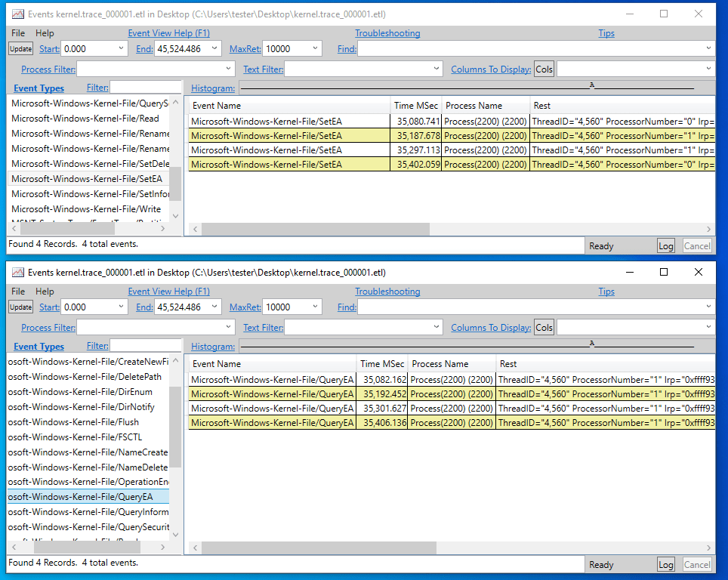This screenshot has width=728, height=580.
Task: Expand the Start time dropdown in top window
Action: (122, 49)
